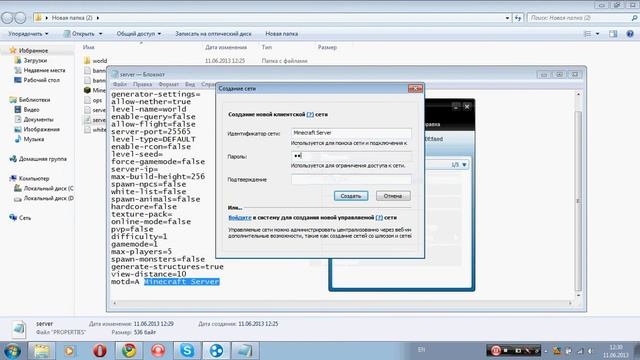The height and width of the screenshot is (360, 640).
Task: Open Загрузки in the Favorites sidebar
Action: [35, 60]
